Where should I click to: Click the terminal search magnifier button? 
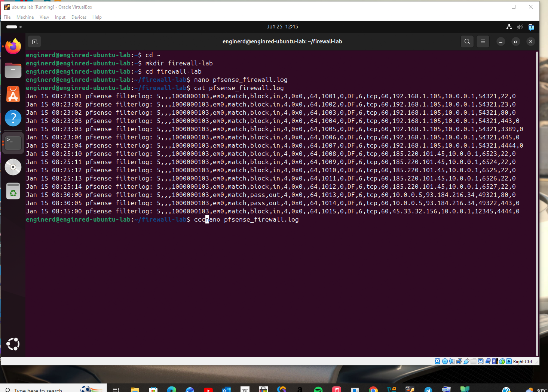467,41
